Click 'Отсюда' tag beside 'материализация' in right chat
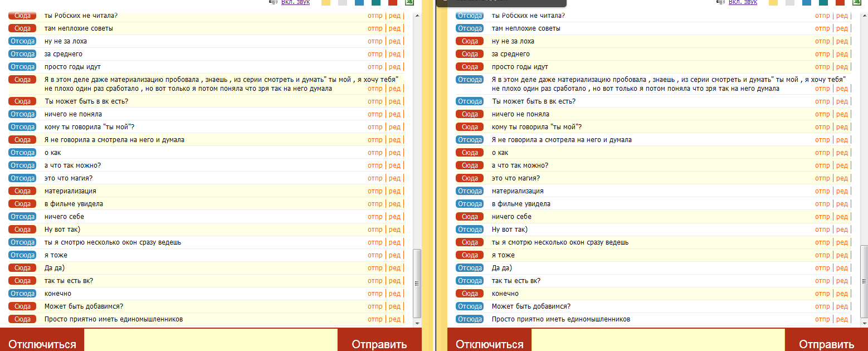Image resolution: width=868 pixels, height=351 pixels. pyautogui.click(x=470, y=191)
